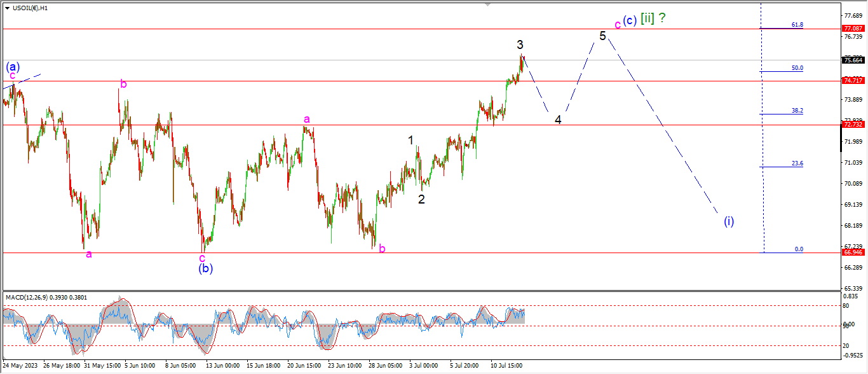This screenshot has height=374, width=868.
Task: Click the grey chart shift triangle marker
Action: (x=488, y=4)
